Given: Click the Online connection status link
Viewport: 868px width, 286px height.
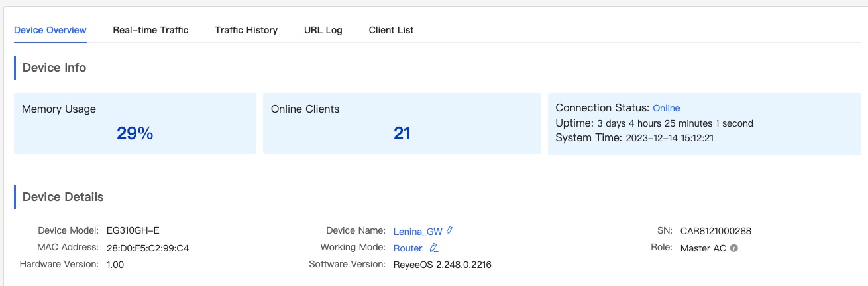Looking at the screenshot, I should pos(667,108).
